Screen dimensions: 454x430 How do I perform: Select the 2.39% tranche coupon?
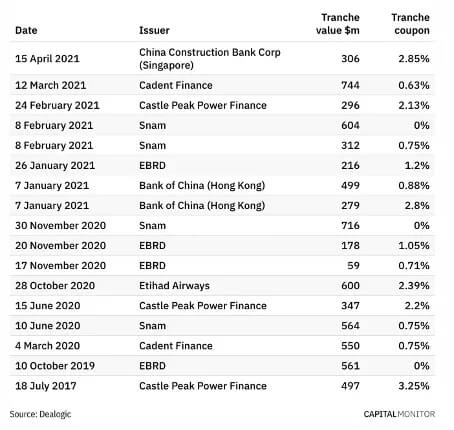click(x=414, y=286)
